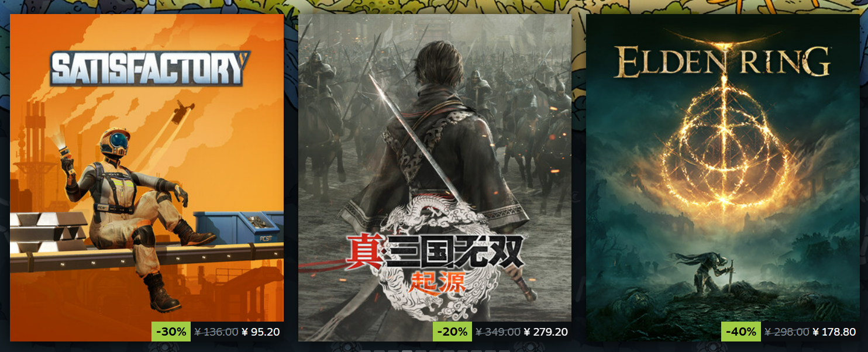Click the Elden Ring title logo
Viewport: 868px width, 352px height.
point(722,61)
